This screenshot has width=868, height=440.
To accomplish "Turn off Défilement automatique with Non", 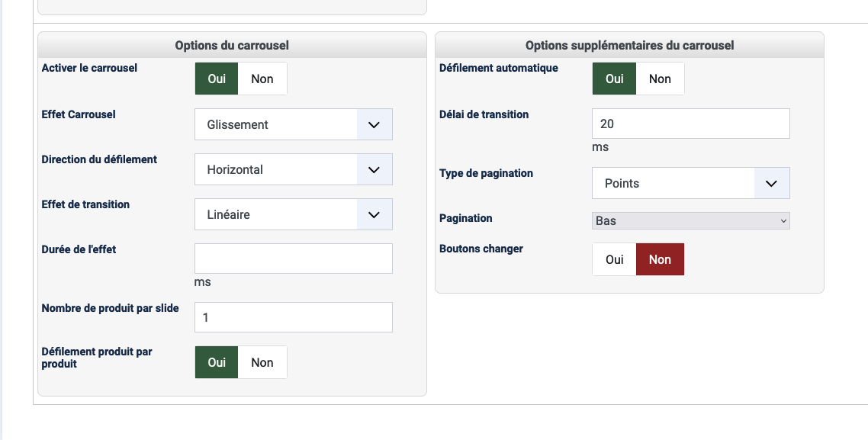I will (660, 79).
